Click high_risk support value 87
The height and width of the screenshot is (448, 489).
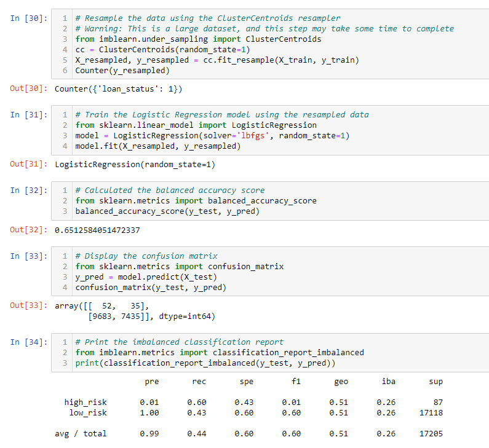click(438, 403)
